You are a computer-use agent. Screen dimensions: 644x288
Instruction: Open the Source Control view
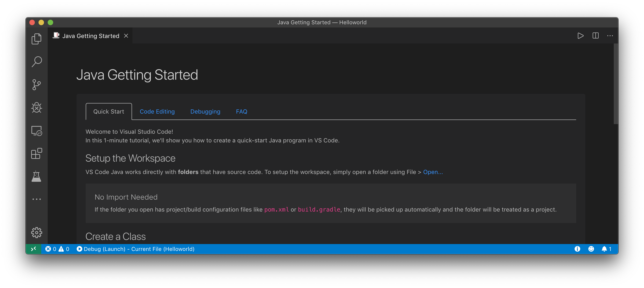tap(36, 85)
